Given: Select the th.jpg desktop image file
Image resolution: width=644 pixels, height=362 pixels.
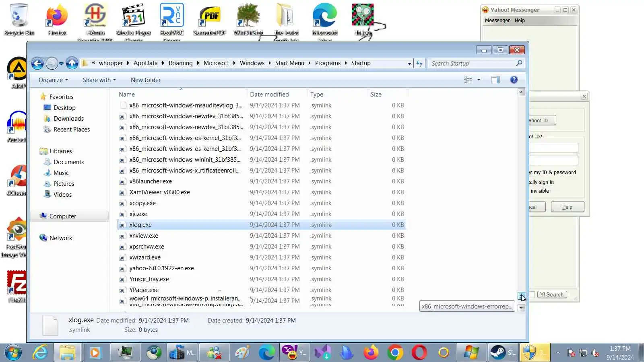Looking at the screenshot, I should coord(363,19).
